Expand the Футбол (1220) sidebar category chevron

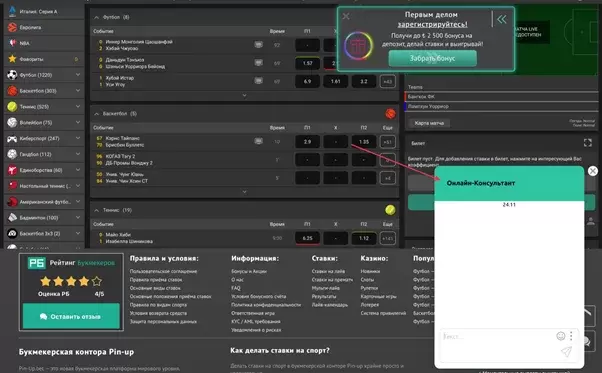click(78, 75)
